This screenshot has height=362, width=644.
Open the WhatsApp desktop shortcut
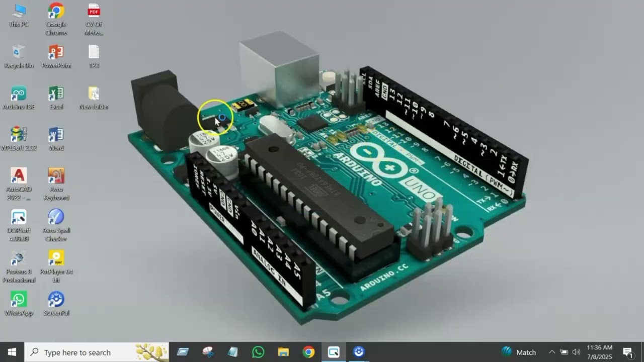19,304
